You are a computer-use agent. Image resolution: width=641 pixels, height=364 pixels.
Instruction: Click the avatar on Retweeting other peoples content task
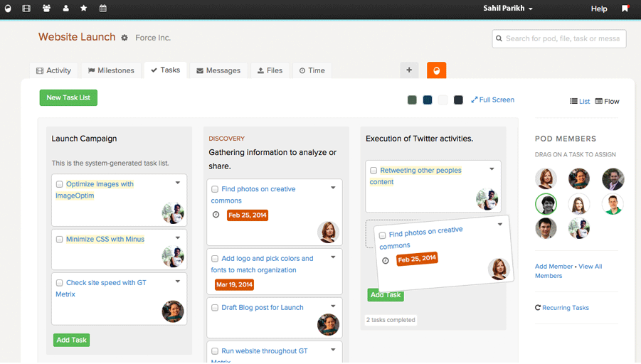point(487,199)
